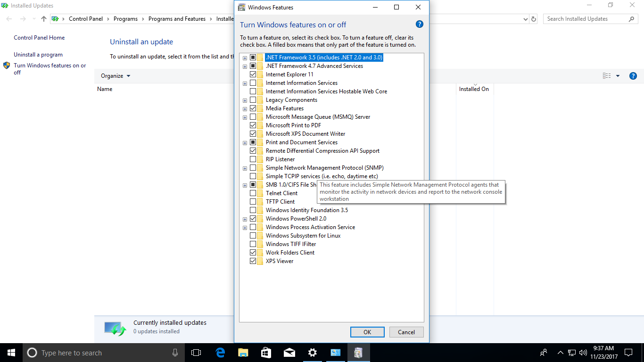This screenshot has height=362, width=644.
Task: Toggle Work Folders Client checkbox
Action: click(253, 253)
